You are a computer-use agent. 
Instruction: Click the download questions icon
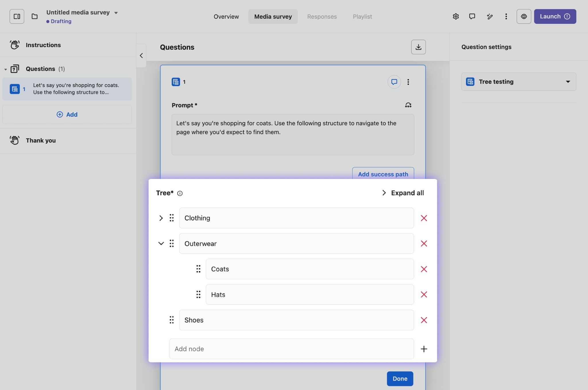point(418,47)
